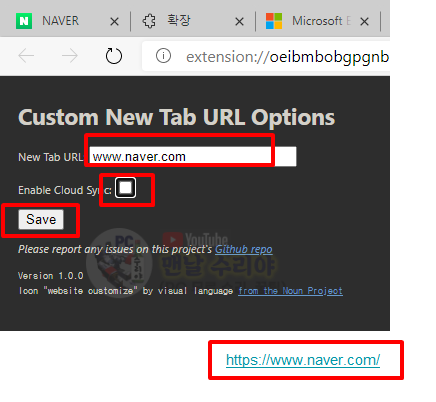The height and width of the screenshot is (402, 436).
Task: Go forward with the forward arrow
Action: click(x=70, y=56)
